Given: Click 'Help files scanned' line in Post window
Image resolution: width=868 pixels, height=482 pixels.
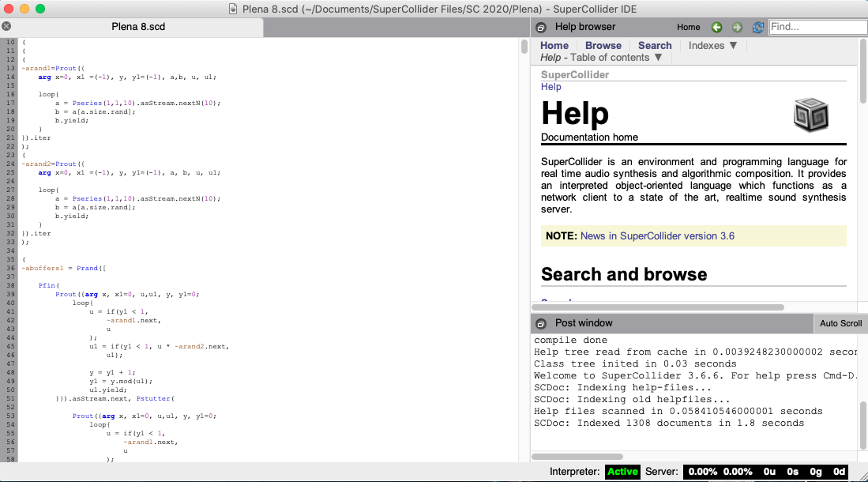Looking at the screenshot, I should coord(678,412).
